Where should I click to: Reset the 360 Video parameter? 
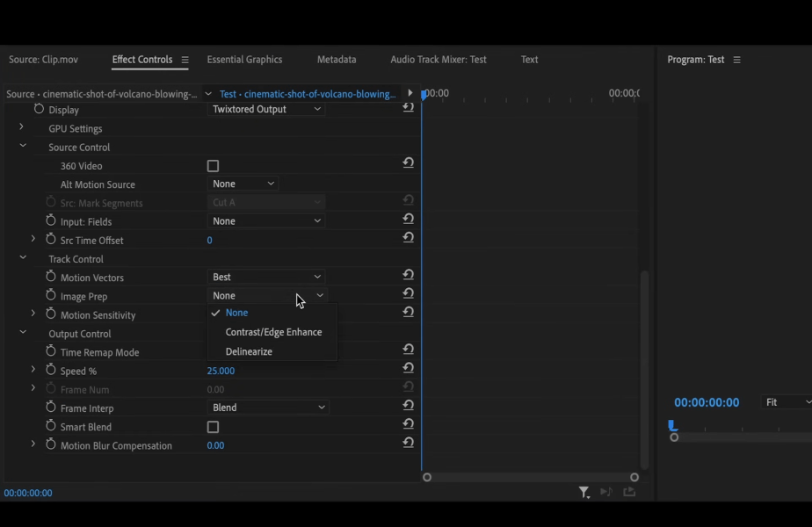coord(408,162)
